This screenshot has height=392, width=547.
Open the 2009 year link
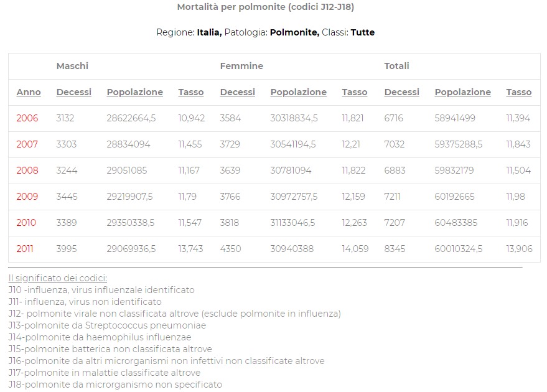(27, 197)
